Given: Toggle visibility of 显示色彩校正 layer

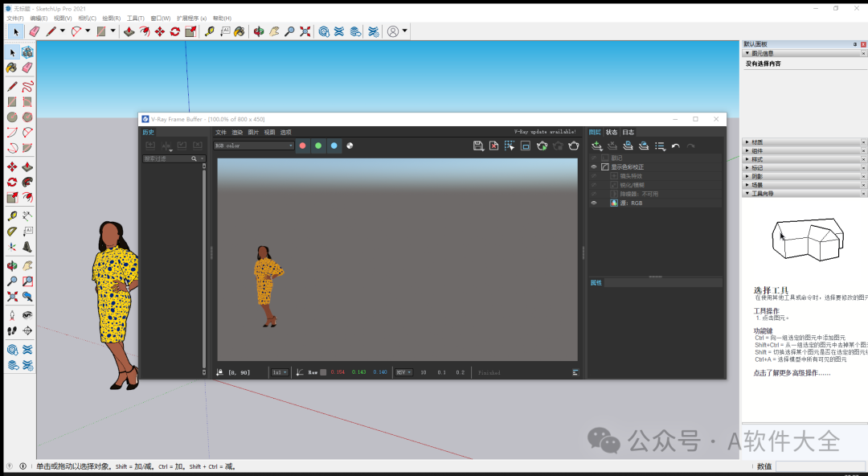Looking at the screenshot, I should (594, 166).
